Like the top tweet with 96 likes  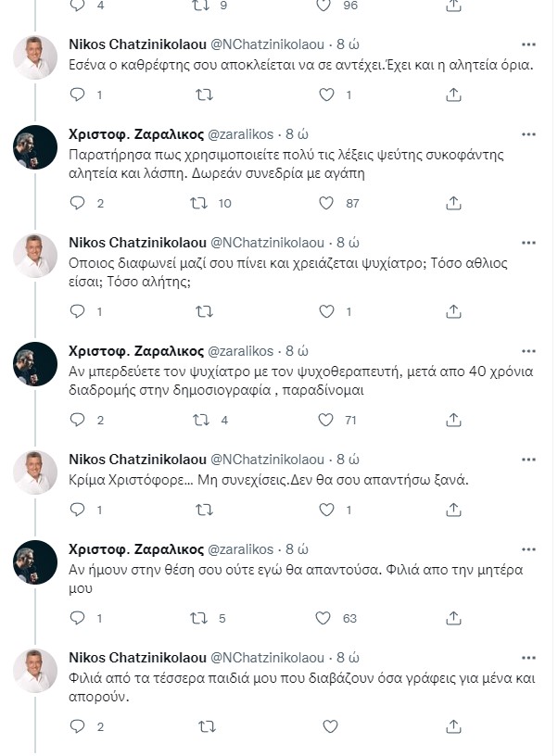click(326, 5)
